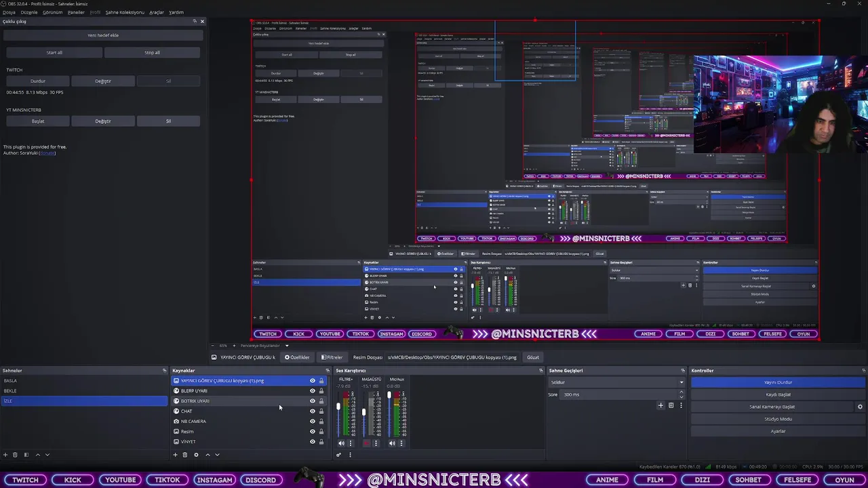Move the selected source up
The image size is (868, 488).
pyautogui.click(x=208, y=455)
